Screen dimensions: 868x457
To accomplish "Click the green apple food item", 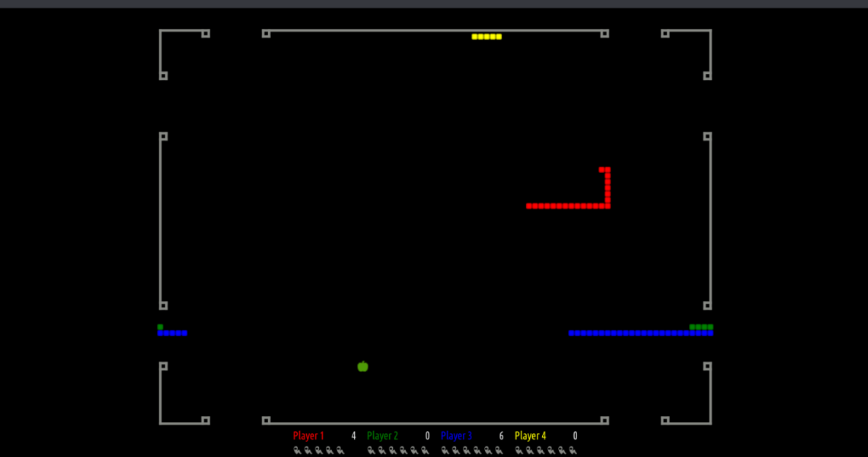I will point(362,366).
